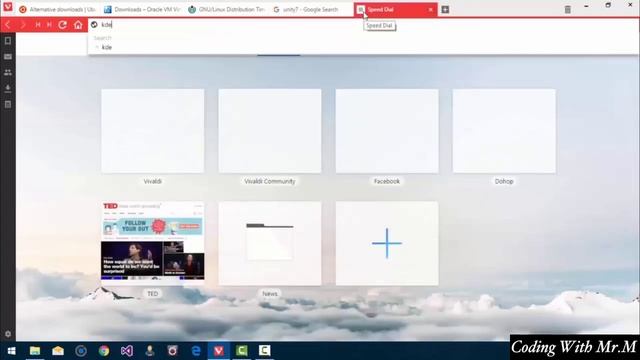The width and height of the screenshot is (640, 360).
Task: Reload the current page
Action: point(62,25)
